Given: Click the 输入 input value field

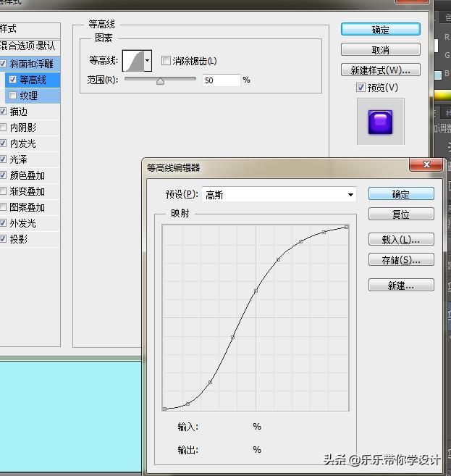Looking at the screenshot, I should 226,427.
